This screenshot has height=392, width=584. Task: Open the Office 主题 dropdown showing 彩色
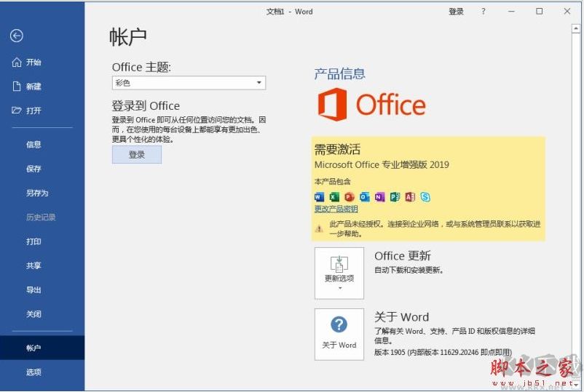click(189, 83)
